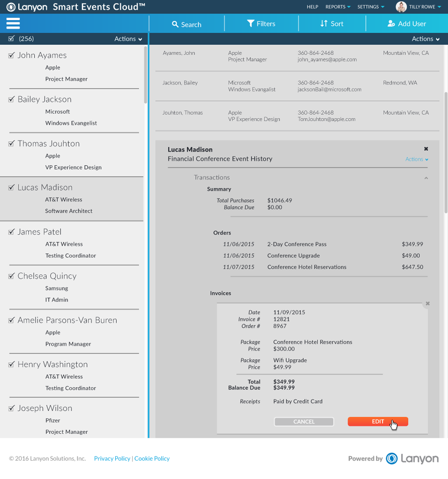Uncheck Lucas Madison checkbox
448x479 pixels.
pos(11,187)
